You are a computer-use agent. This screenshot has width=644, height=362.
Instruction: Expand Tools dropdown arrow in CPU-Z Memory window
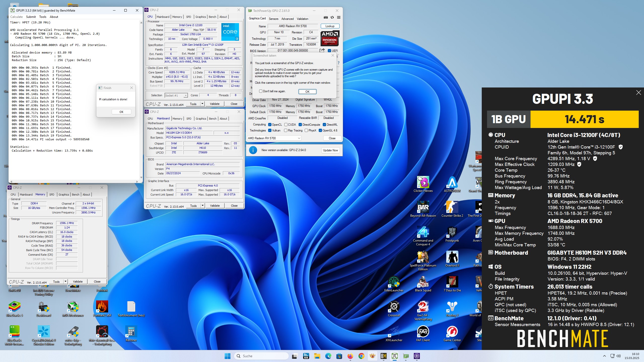tap(65, 282)
